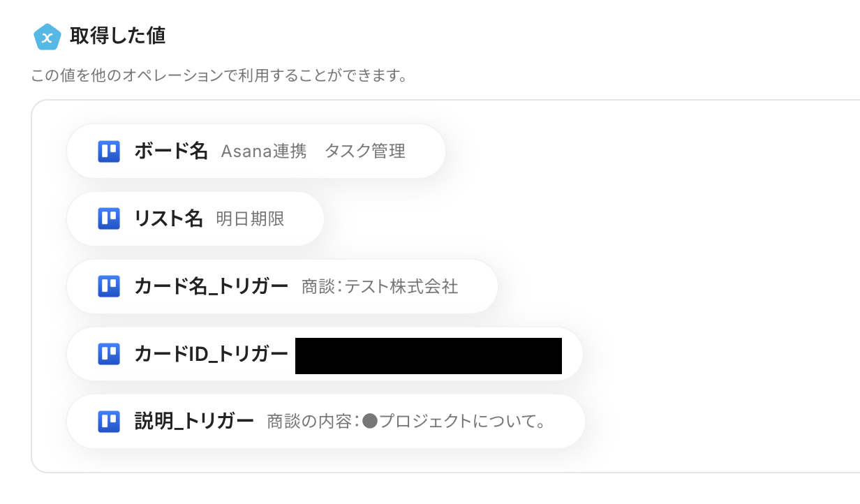Click the blue pentagon icon beside 取得した値
The image size is (860, 504).
(x=47, y=37)
